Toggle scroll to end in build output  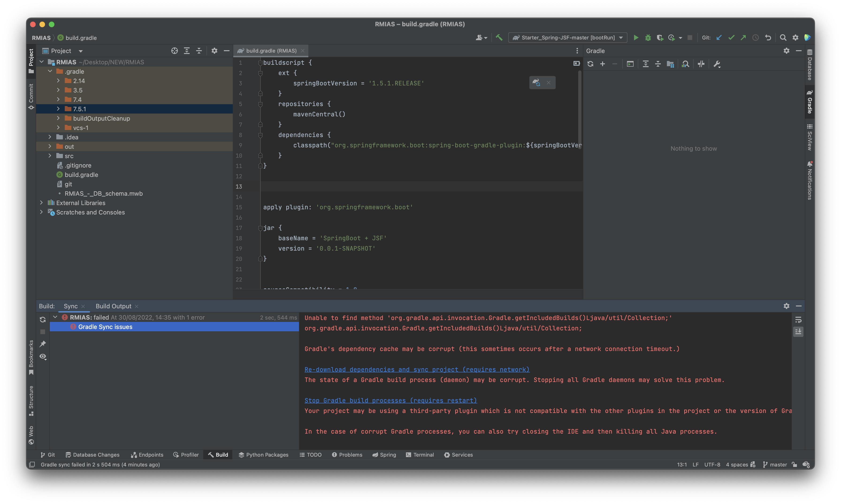[798, 332]
